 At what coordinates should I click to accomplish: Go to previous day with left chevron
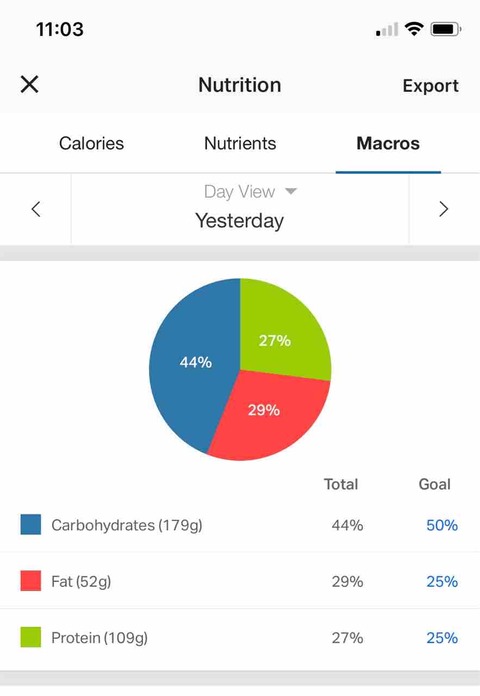36,209
